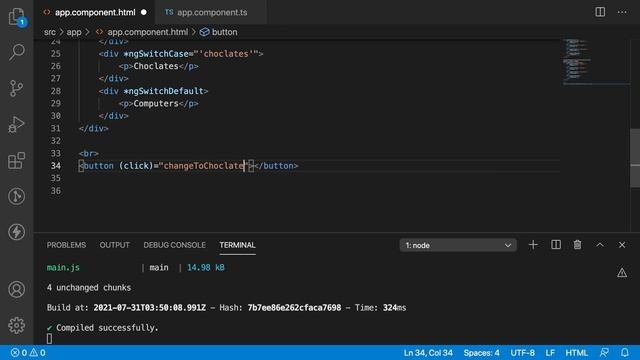This screenshot has height=360, width=640.
Task: Show the PROBLEMS panel tab
Action: (x=66, y=245)
